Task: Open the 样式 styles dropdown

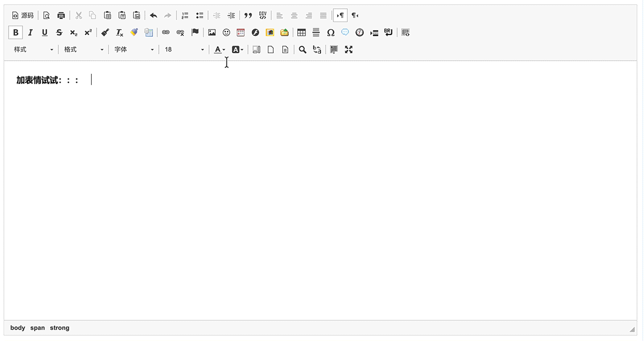Action: tap(33, 50)
